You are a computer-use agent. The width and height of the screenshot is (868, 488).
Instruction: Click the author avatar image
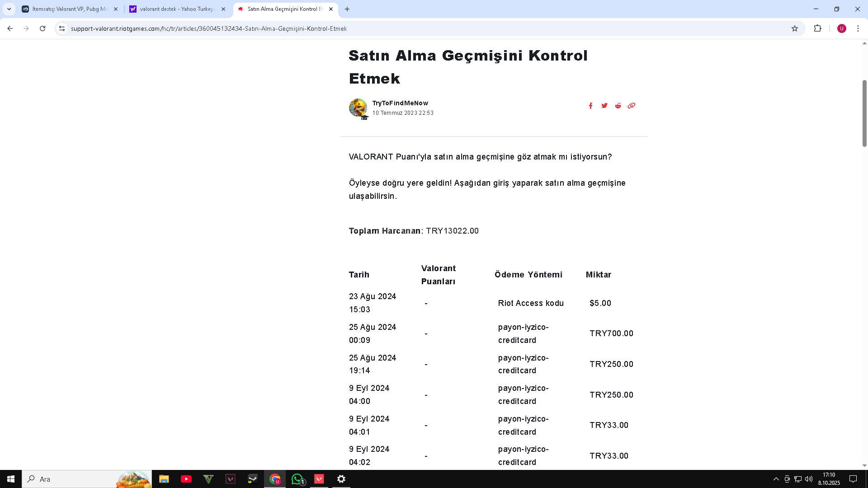click(358, 108)
